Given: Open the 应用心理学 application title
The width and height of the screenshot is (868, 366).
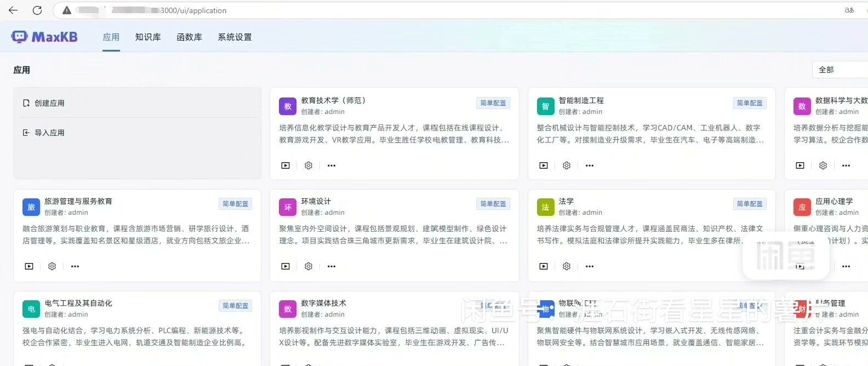Looking at the screenshot, I should click(834, 201).
